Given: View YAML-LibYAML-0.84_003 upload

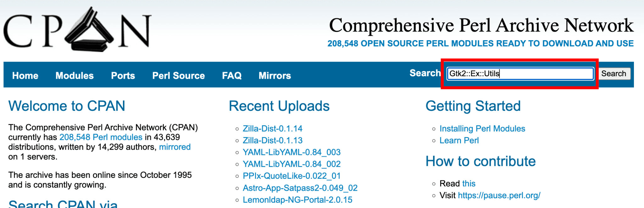Looking at the screenshot, I should pyautogui.click(x=291, y=152).
